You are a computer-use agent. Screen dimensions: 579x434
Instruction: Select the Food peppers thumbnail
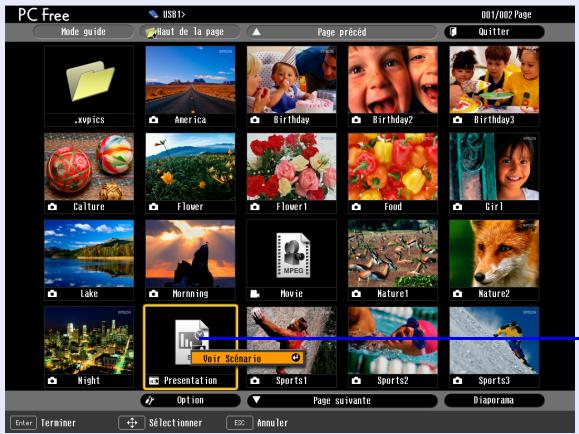(x=393, y=167)
